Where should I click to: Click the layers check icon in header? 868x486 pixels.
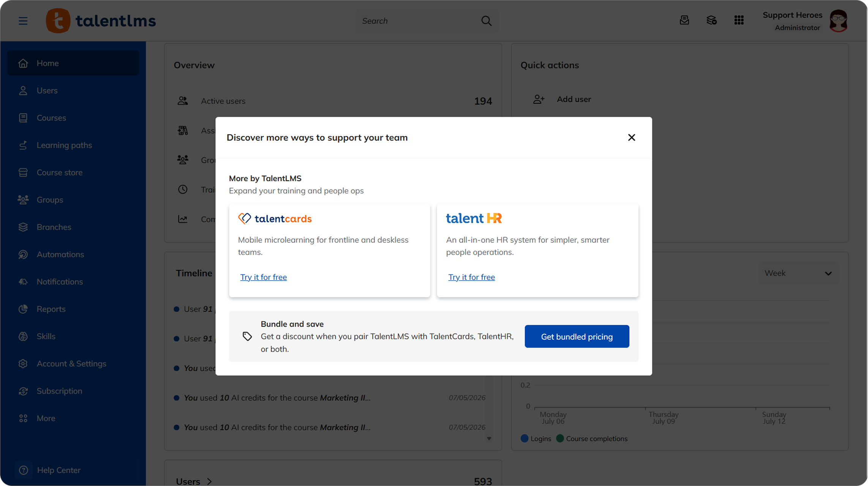tap(712, 21)
